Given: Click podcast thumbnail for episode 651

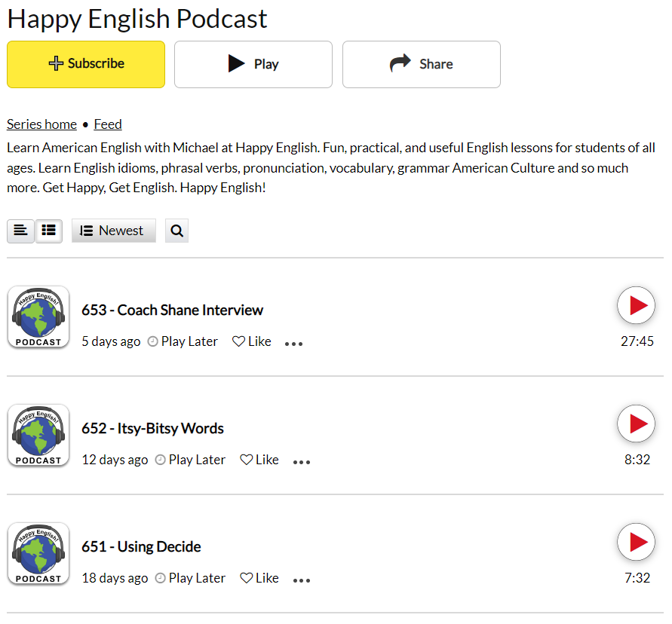Looking at the screenshot, I should (38, 553).
